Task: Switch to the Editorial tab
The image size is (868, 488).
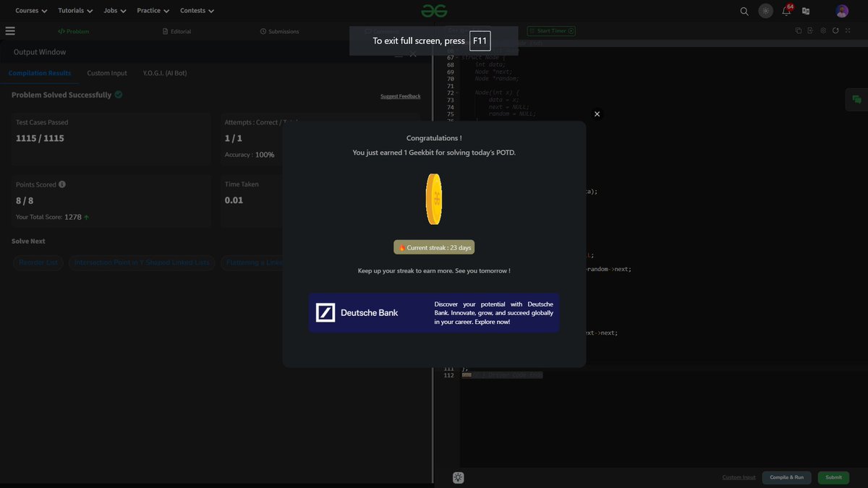Action: (177, 32)
